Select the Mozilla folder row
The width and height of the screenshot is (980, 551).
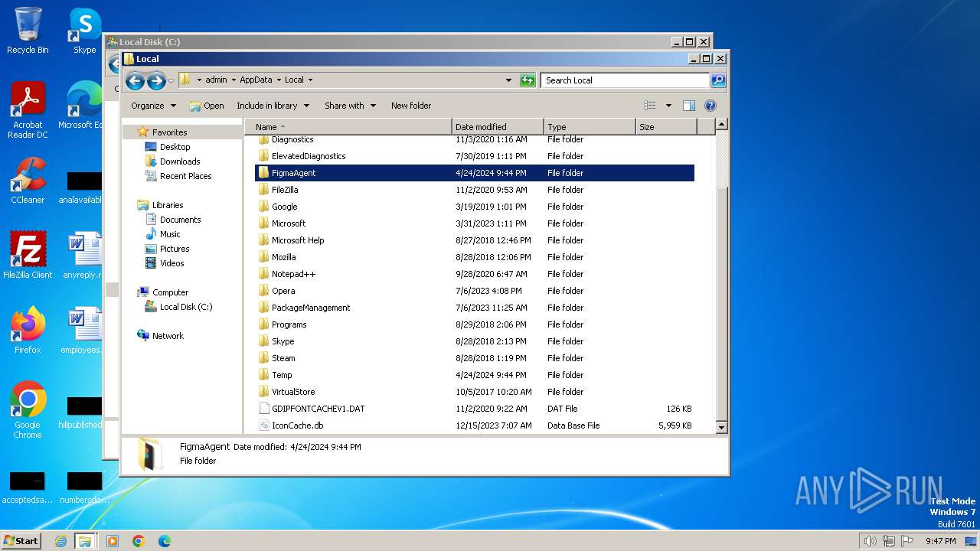pyautogui.click(x=475, y=257)
